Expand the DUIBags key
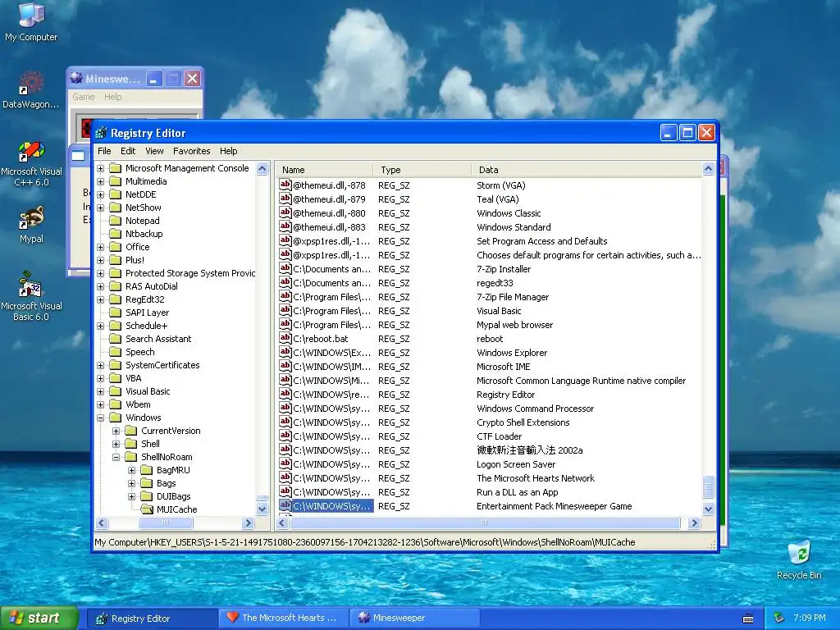Image resolution: width=840 pixels, height=630 pixels. (x=131, y=496)
